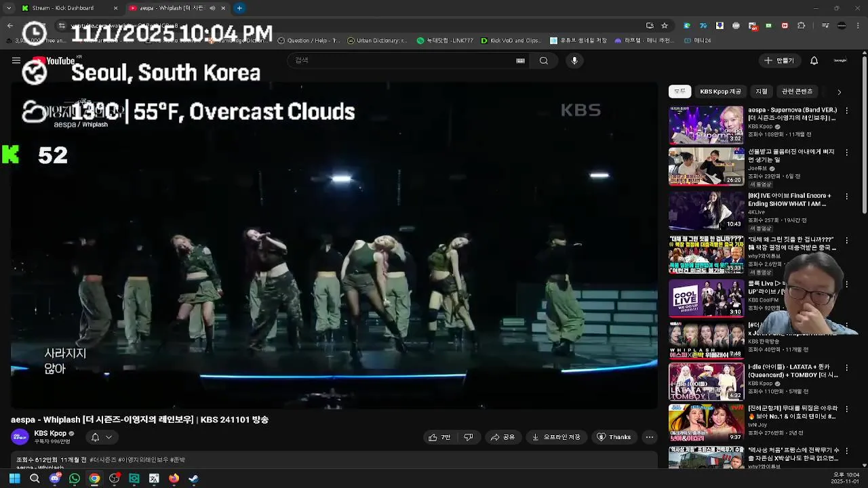Open the YouTube account avatar menu
Screen dimensions: 868x488
[840, 60]
